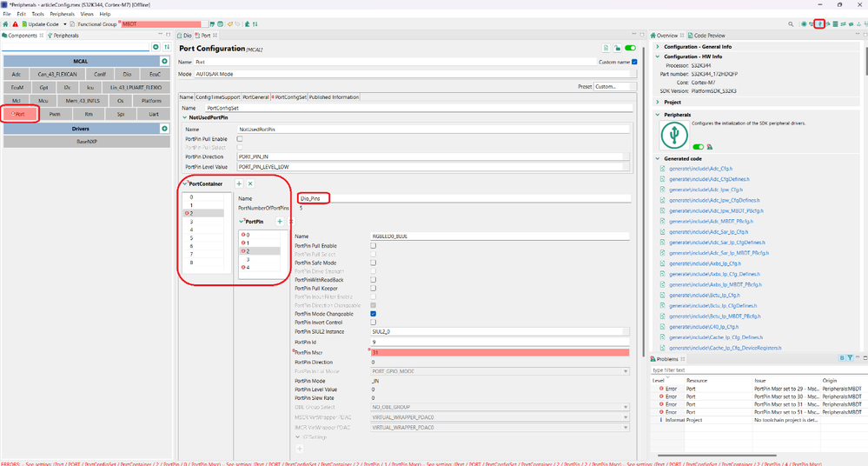Image resolution: width=868 pixels, height=466 pixels.
Task: Open the home icon in main toolbar
Action: click(5, 23)
